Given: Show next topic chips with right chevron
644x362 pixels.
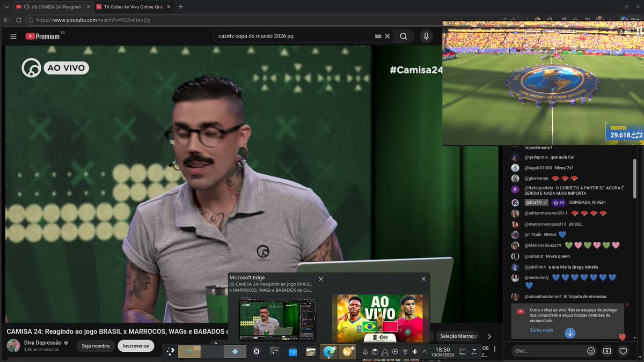Looking at the screenshot, I should click(489, 336).
